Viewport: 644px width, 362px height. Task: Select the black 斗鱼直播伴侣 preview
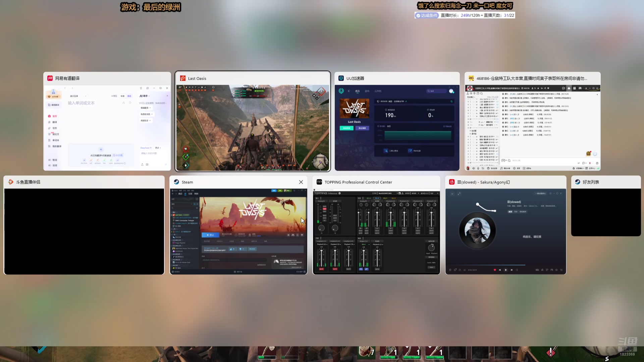[84, 231]
